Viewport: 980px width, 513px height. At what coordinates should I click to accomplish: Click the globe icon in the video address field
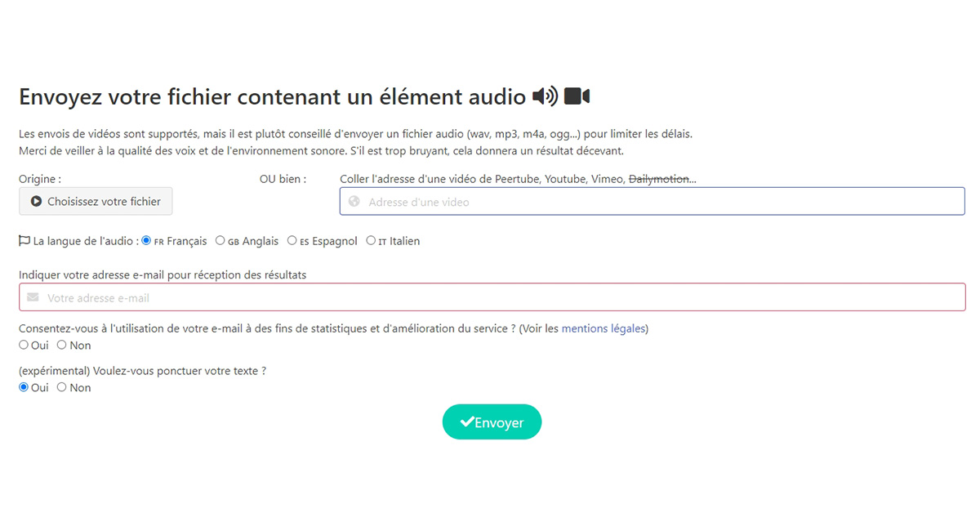[x=354, y=202]
